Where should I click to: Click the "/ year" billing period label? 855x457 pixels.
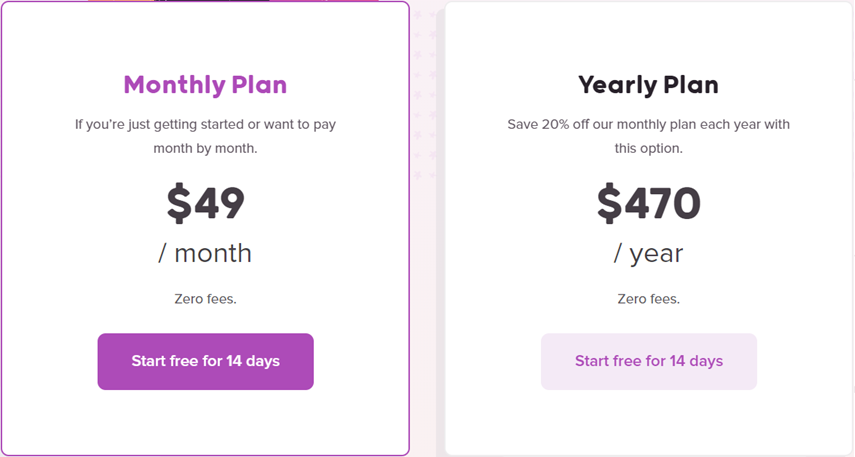tap(648, 254)
